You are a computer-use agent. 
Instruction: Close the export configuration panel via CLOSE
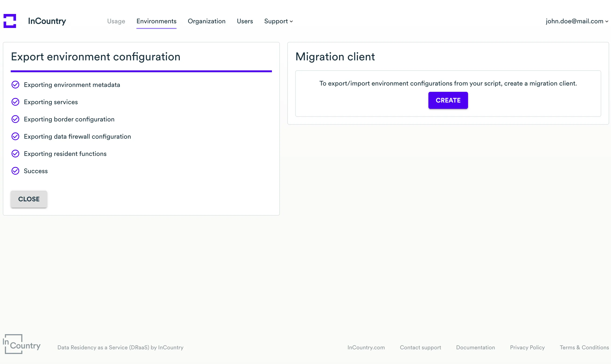tap(29, 199)
